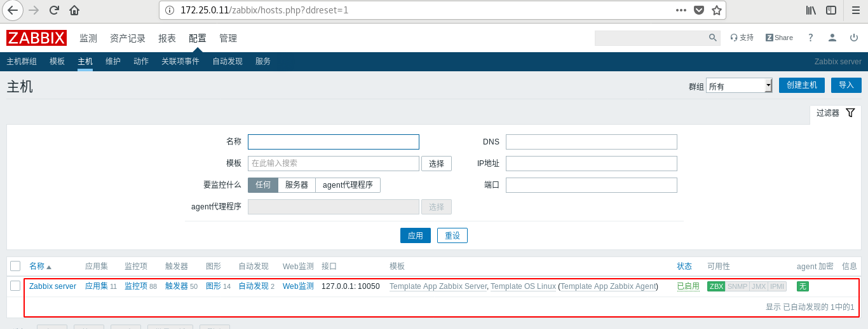Switch to 主机群组 submenu

(x=22, y=62)
